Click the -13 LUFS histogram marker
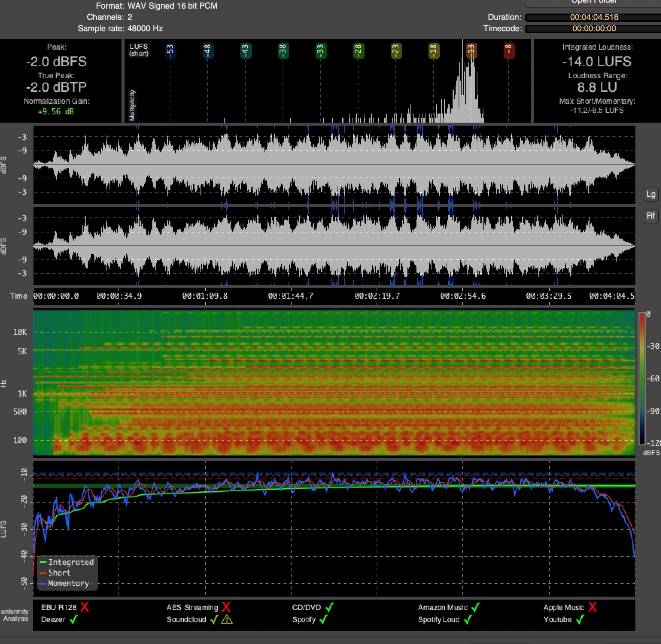661x644 pixels. point(471,50)
